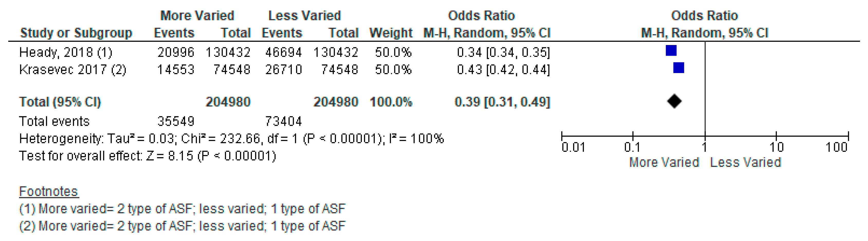Click the Weight column header
The width and height of the screenshot is (868, 241).
(x=391, y=33)
